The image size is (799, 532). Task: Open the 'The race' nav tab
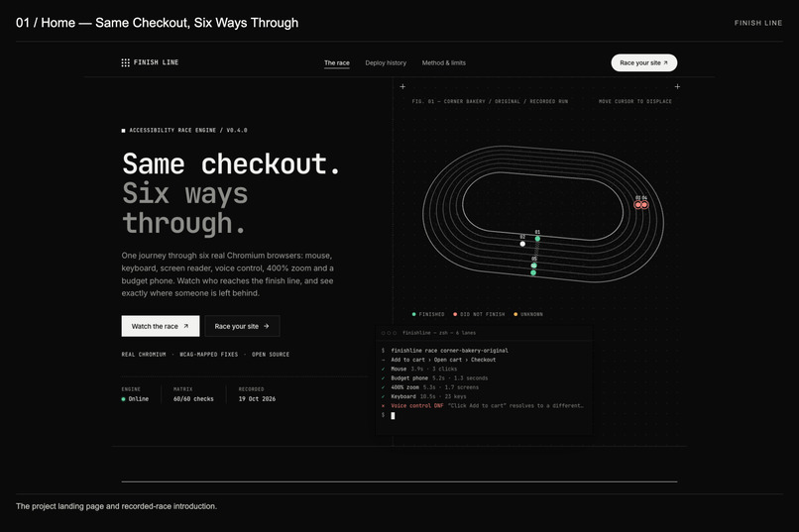tap(337, 63)
